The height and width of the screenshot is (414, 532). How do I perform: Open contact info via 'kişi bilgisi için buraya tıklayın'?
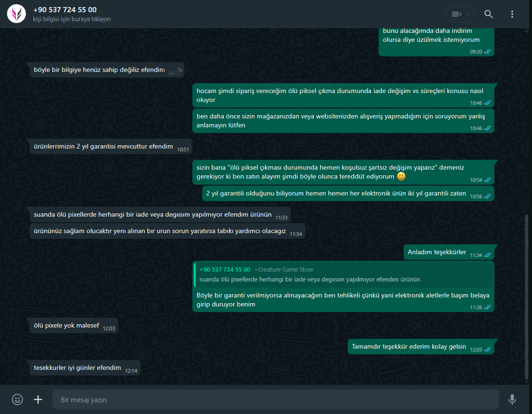click(x=71, y=19)
